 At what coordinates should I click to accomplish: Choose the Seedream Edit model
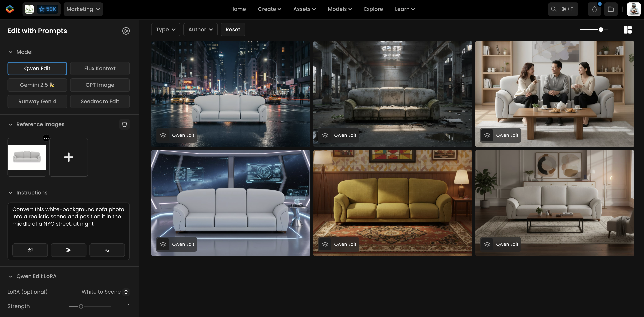pyautogui.click(x=100, y=101)
